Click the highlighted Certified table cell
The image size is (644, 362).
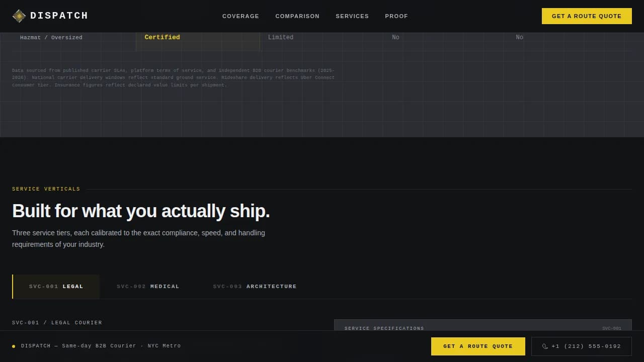tap(162, 37)
